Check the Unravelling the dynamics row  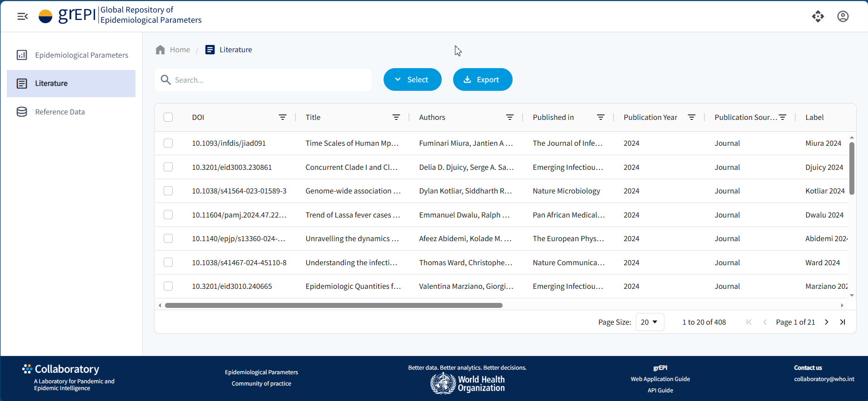point(168,238)
